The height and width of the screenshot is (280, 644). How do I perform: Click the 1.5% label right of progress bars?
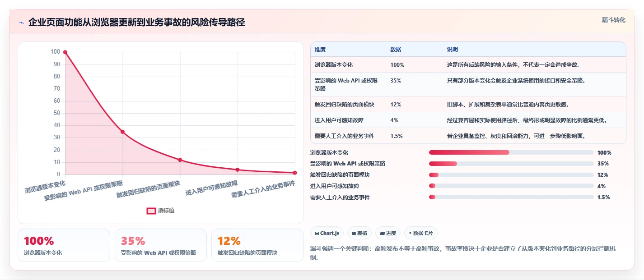click(x=603, y=197)
